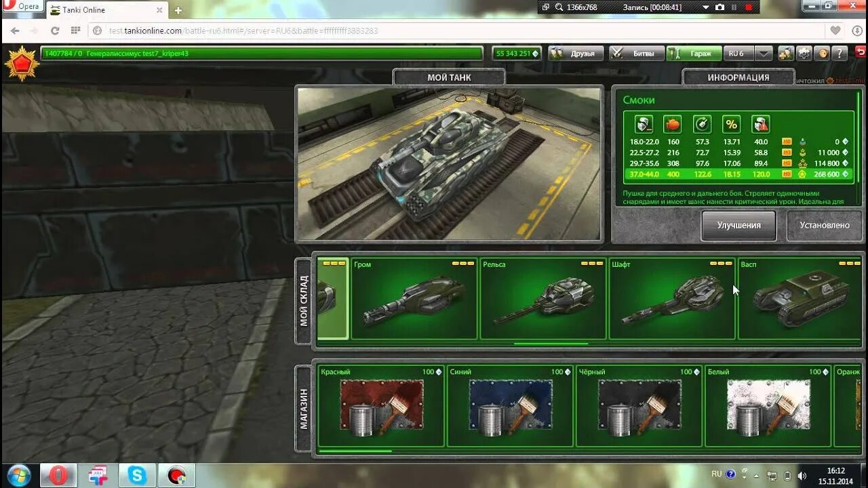The height and width of the screenshot is (488, 868).
Task: Switch to the ИНФОРМАЦИЯ tab
Action: click(738, 77)
